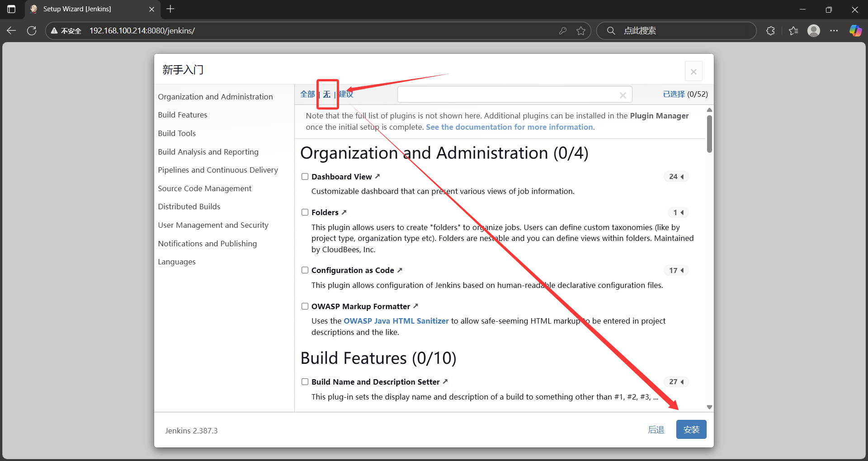
Task: Open a new browser tab
Action: pos(170,9)
